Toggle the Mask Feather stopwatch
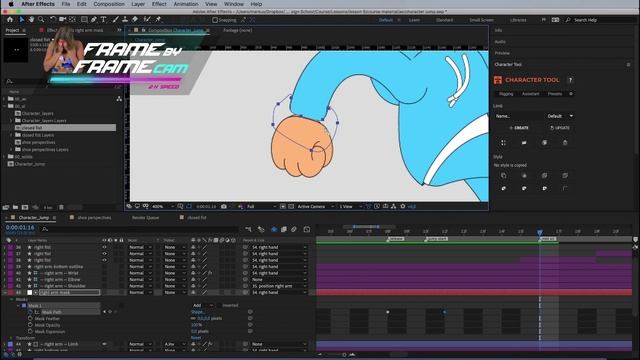This screenshot has height=360, width=640. [x=31, y=319]
